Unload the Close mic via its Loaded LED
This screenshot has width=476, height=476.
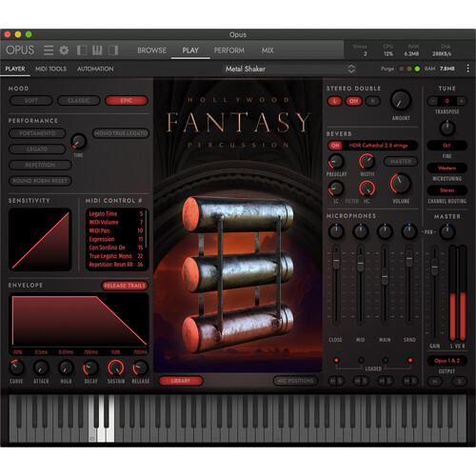pyautogui.click(x=336, y=360)
